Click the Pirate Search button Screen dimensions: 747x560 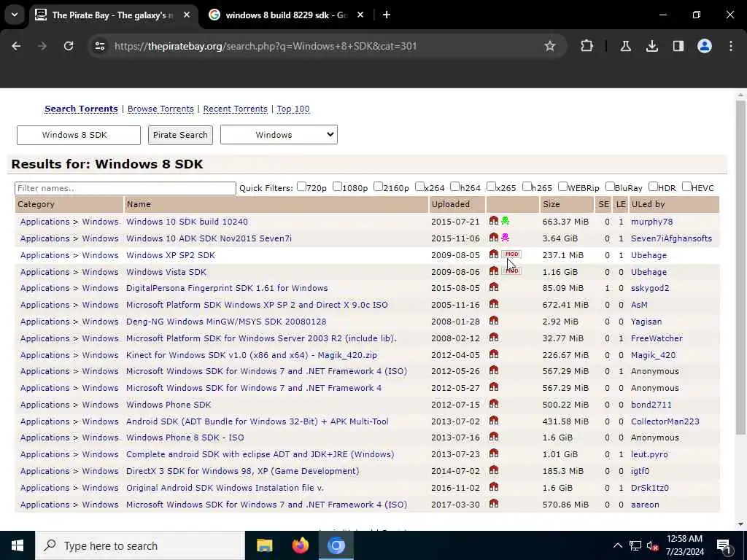(180, 135)
